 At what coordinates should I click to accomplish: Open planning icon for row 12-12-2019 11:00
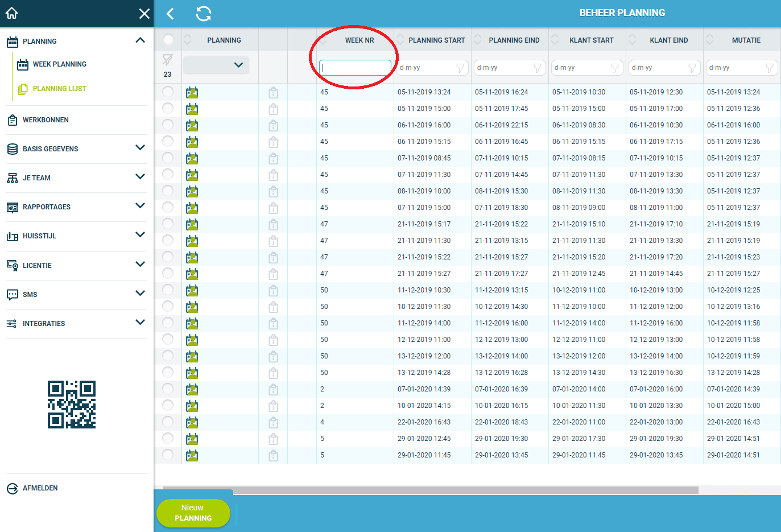pos(192,340)
